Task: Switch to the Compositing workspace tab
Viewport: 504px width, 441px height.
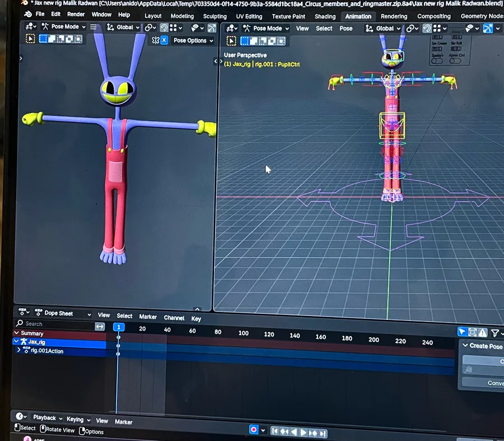Action: pos(433,16)
